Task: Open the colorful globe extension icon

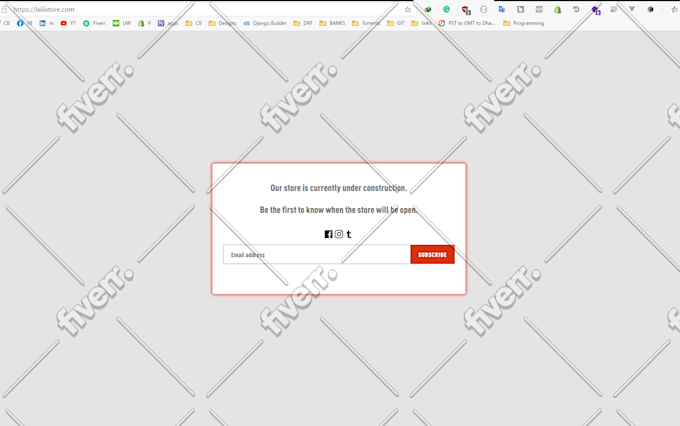Action: pyautogui.click(x=428, y=9)
